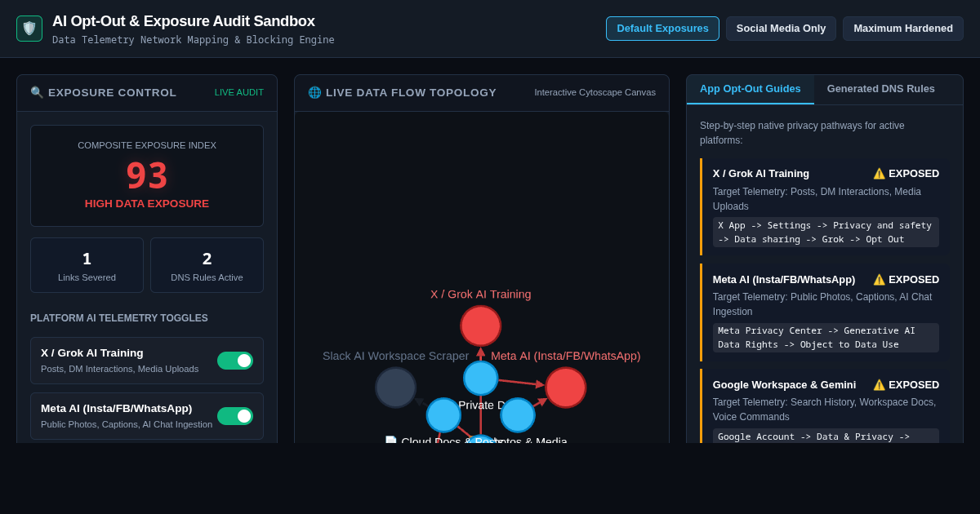The width and height of the screenshot is (980, 514).
Task: Click the red Meta AI (Insta/FB/WhatsApp) node
Action: (565, 388)
